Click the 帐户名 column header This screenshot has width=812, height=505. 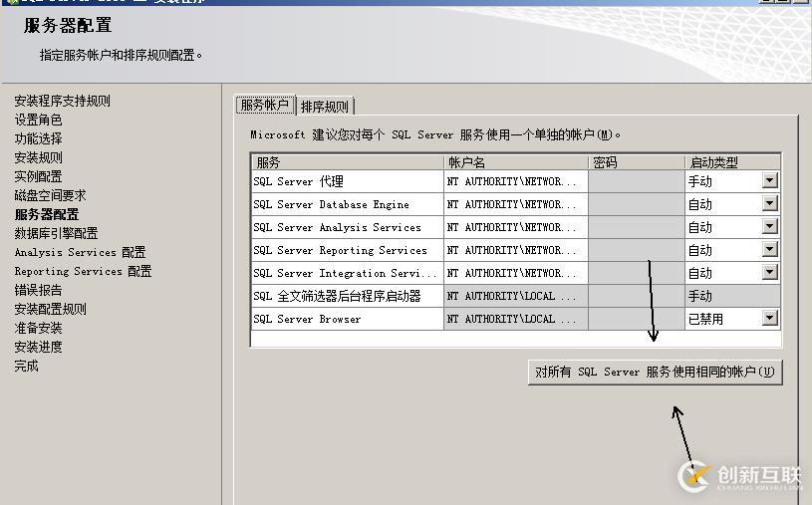point(516,162)
